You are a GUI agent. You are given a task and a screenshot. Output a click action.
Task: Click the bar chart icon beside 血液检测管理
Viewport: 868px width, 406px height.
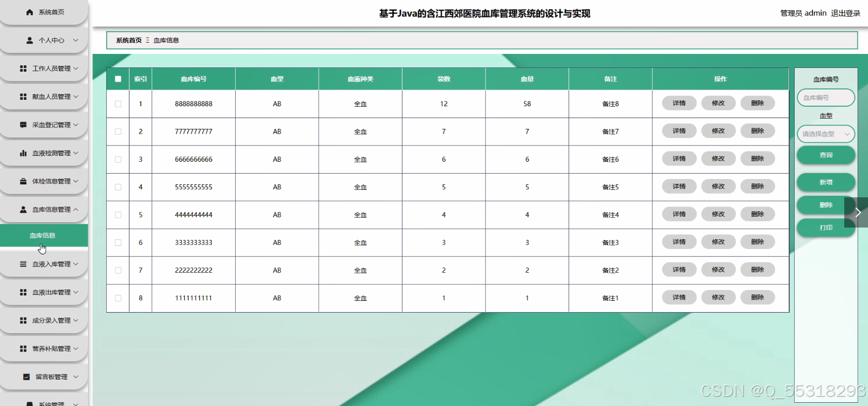[x=23, y=153]
